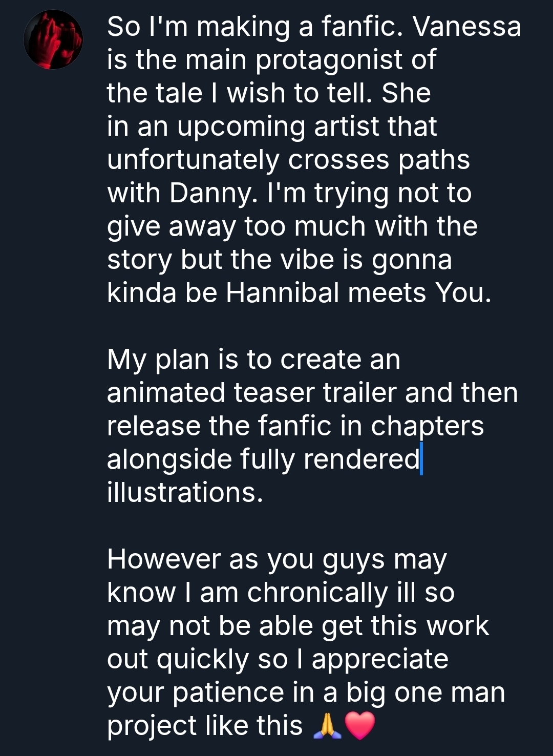Click the word "chapters" in the second paragraph
This screenshot has width=553, height=756.
coord(427,426)
